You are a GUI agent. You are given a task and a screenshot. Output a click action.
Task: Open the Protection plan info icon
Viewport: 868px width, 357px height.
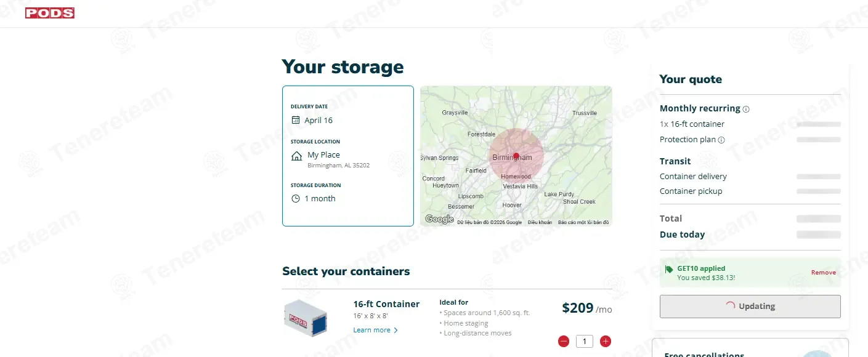pyautogui.click(x=721, y=140)
